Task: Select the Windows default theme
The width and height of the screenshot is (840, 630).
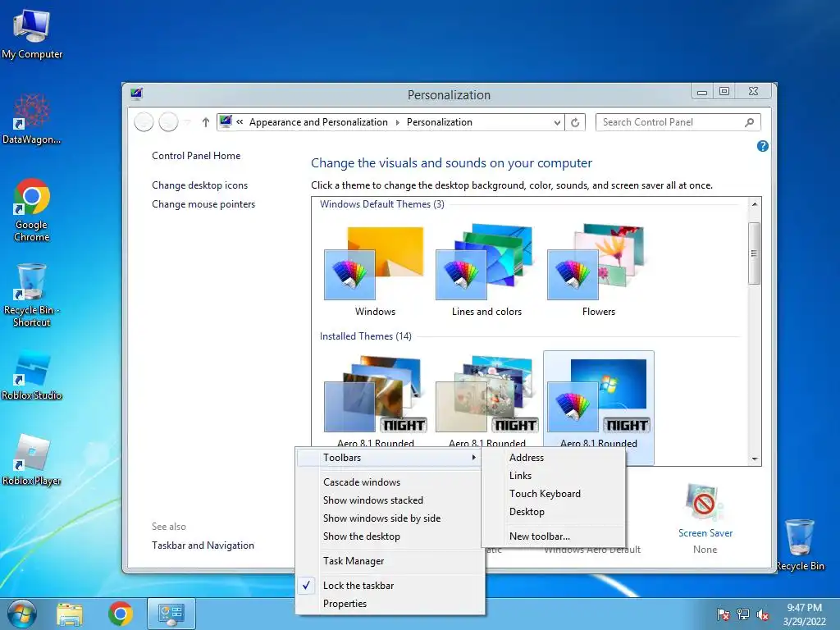Action: point(375,271)
